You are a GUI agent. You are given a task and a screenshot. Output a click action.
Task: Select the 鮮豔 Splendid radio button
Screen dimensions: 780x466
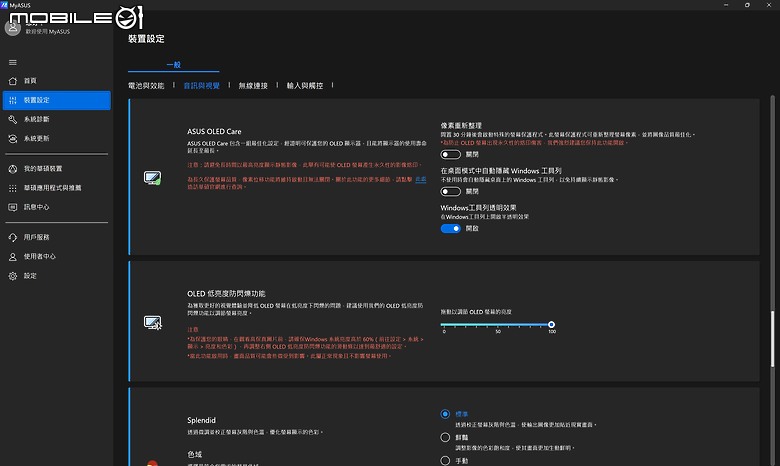coord(445,437)
